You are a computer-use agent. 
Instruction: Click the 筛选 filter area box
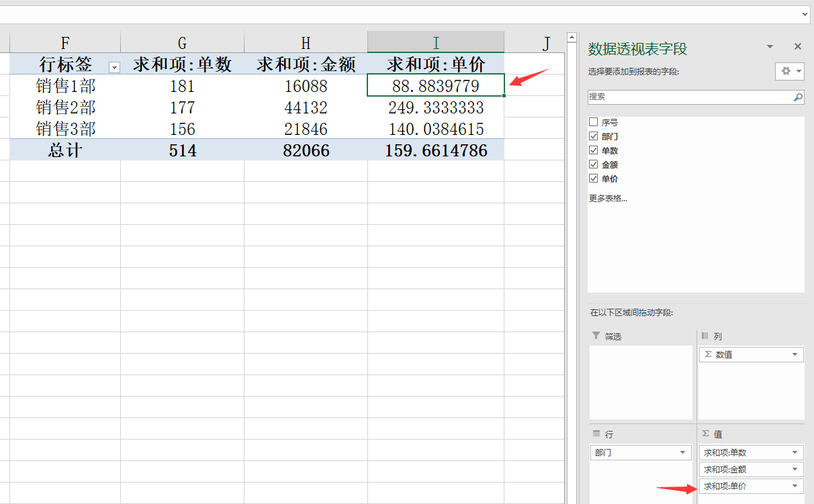(x=641, y=383)
